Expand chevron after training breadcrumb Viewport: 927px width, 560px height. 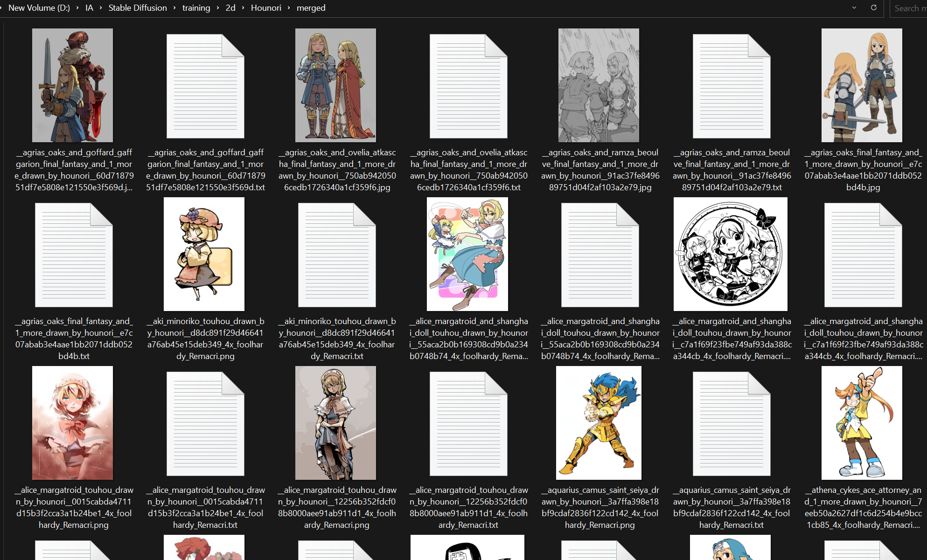(218, 8)
